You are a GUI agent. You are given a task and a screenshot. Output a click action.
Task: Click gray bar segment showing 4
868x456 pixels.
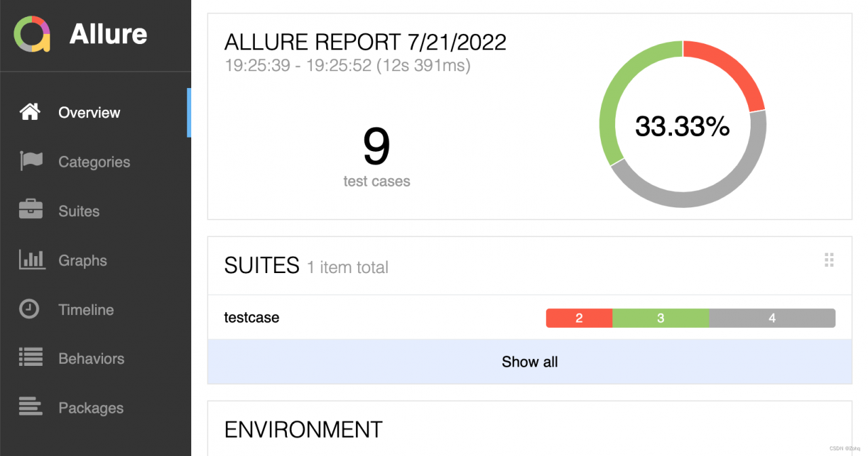(772, 318)
